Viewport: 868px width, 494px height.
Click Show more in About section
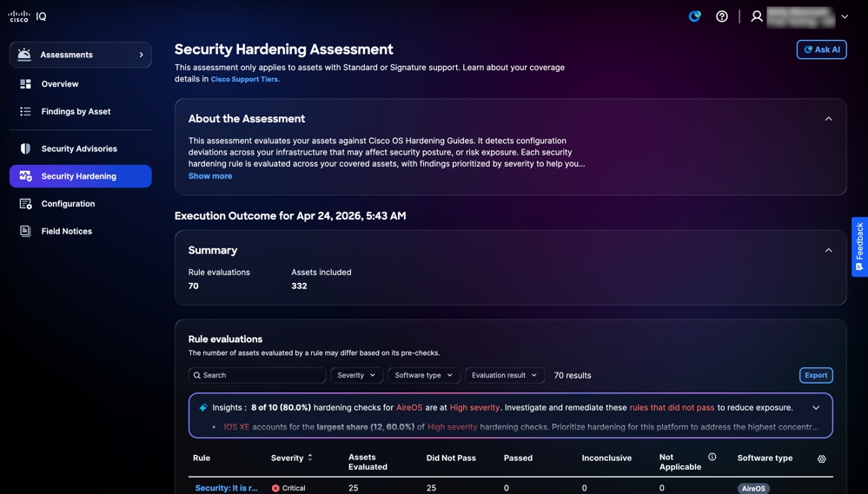point(209,176)
